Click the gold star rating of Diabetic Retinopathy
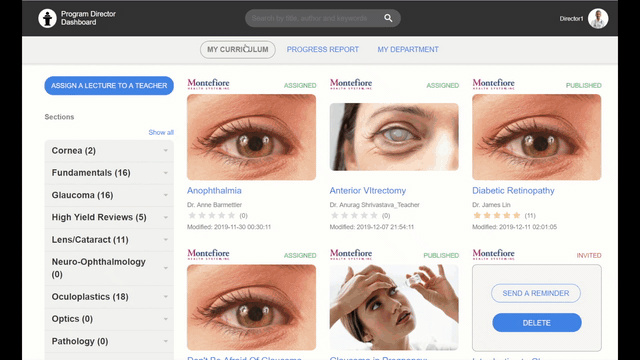Viewport: 640px width, 360px height. pos(497,216)
